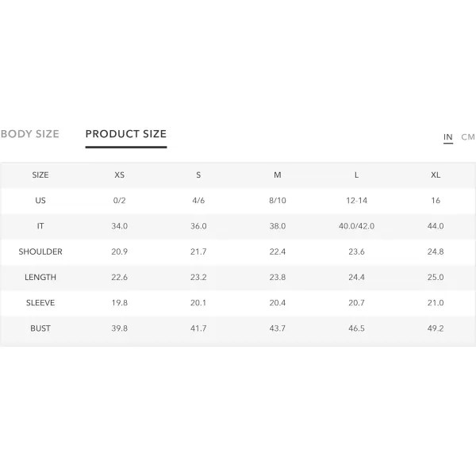The width and height of the screenshot is (476, 476).
Task: Click the XS shoulder value 20.9
Action: click(119, 251)
